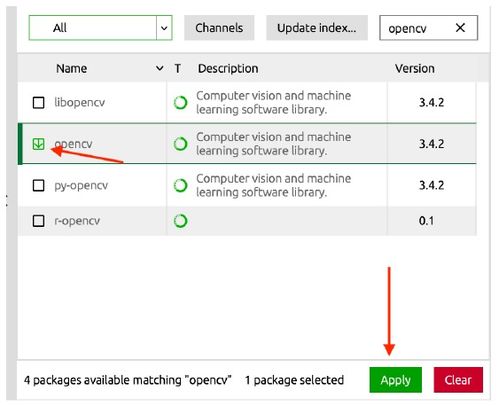Sort by the Version column header
The height and width of the screenshot is (406, 499).
415,68
